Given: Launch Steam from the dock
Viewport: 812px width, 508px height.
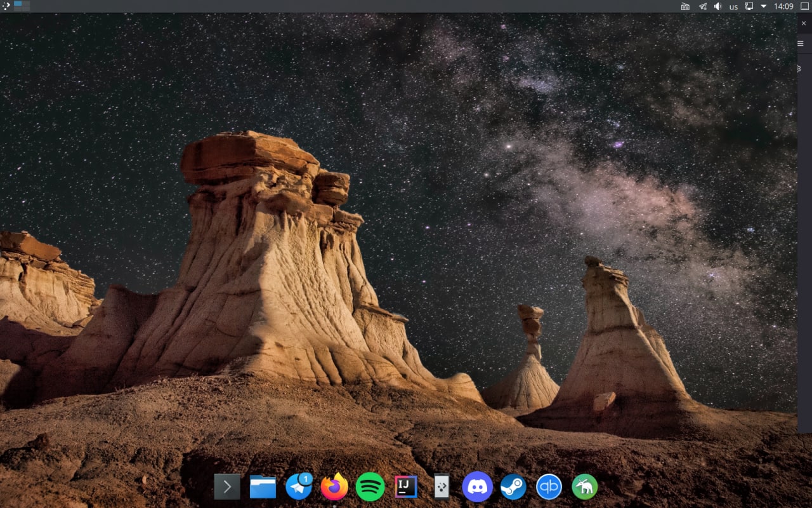Looking at the screenshot, I should (x=513, y=487).
